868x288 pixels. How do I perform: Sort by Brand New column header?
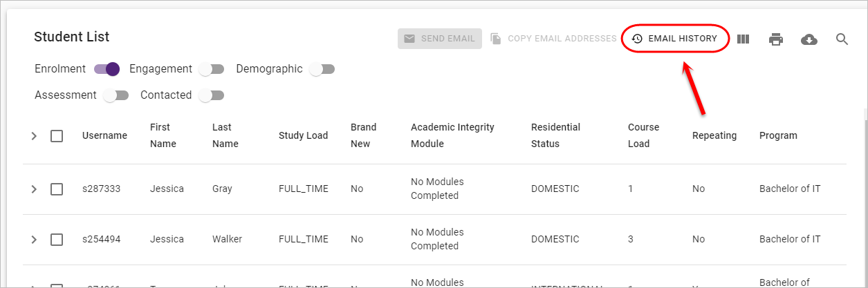[x=364, y=135]
